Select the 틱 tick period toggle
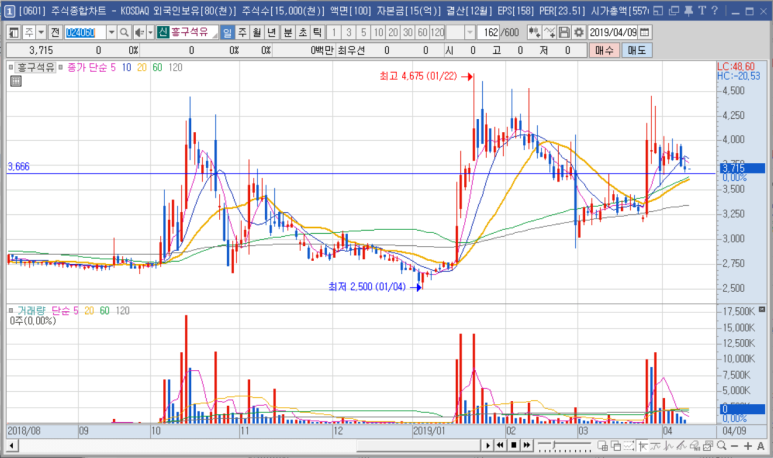The image size is (773, 458). 317,33
